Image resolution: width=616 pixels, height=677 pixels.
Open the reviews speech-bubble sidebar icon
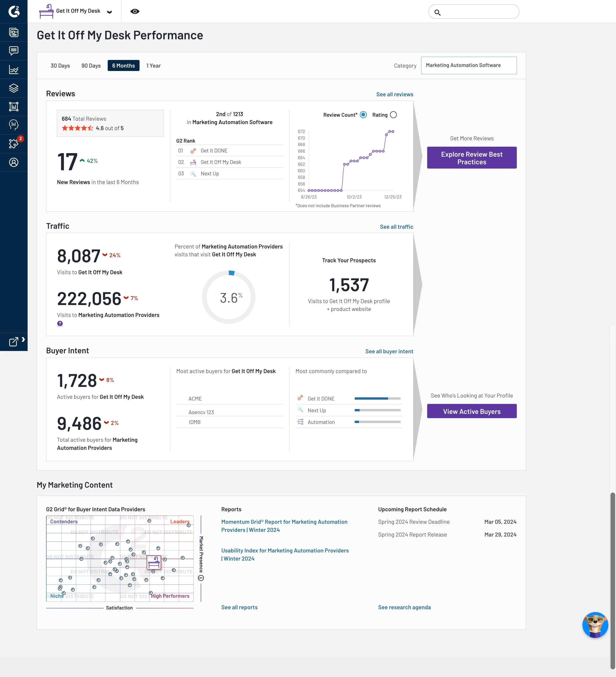pos(14,51)
